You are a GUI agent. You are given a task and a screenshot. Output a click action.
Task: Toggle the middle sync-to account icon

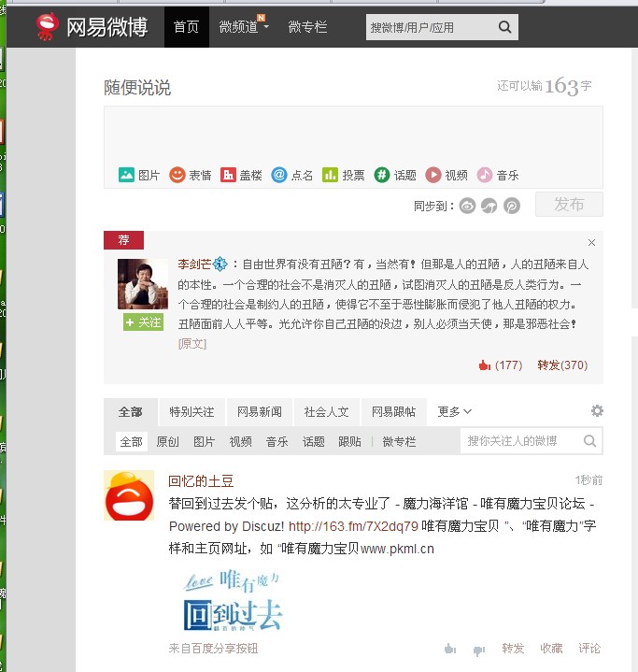click(489, 206)
